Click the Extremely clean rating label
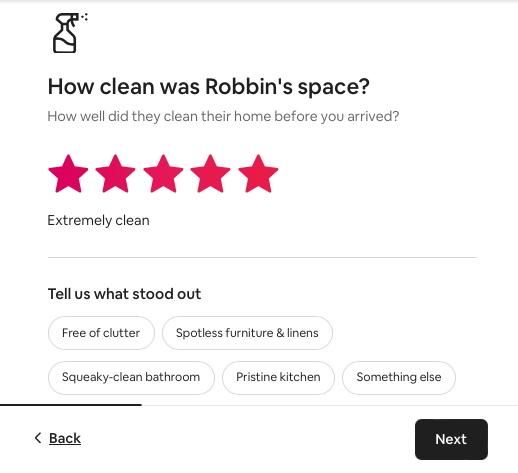The image size is (518, 473). tap(98, 220)
